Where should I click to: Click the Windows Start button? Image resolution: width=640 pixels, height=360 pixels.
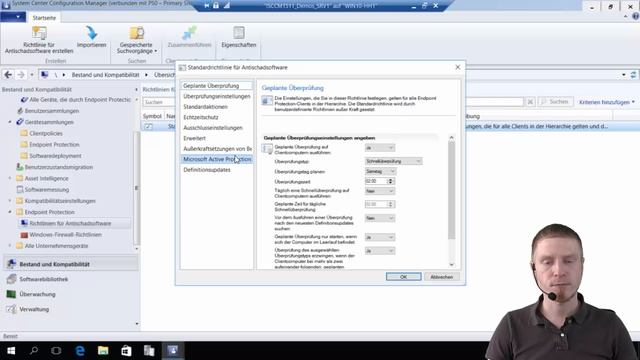pos(11,351)
